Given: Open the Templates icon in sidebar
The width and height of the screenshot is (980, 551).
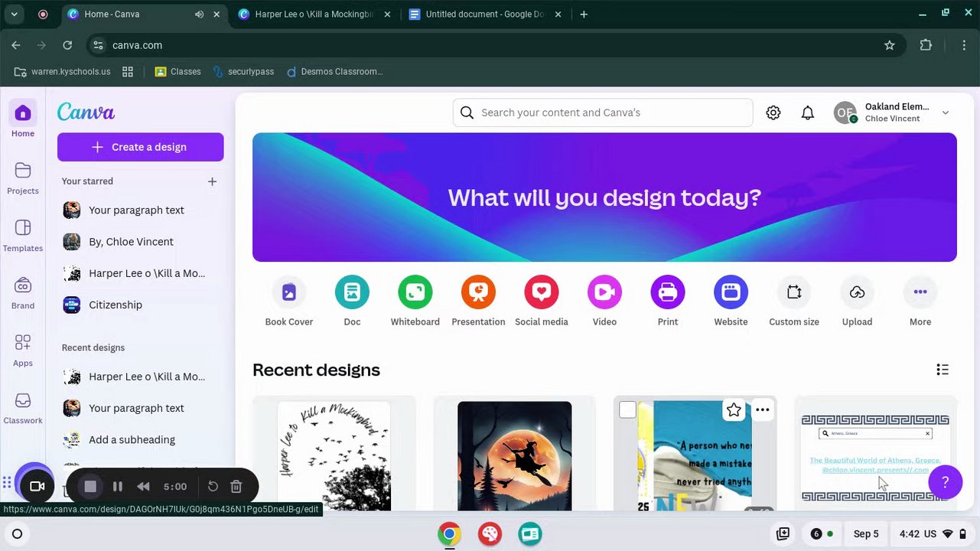Looking at the screenshot, I should point(22,227).
